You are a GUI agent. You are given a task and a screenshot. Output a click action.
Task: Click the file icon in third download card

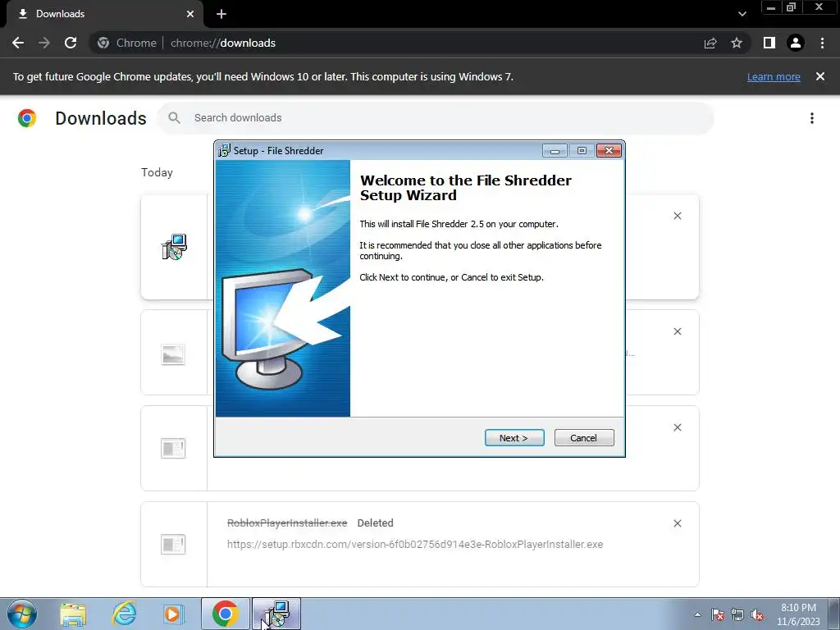pos(173,449)
